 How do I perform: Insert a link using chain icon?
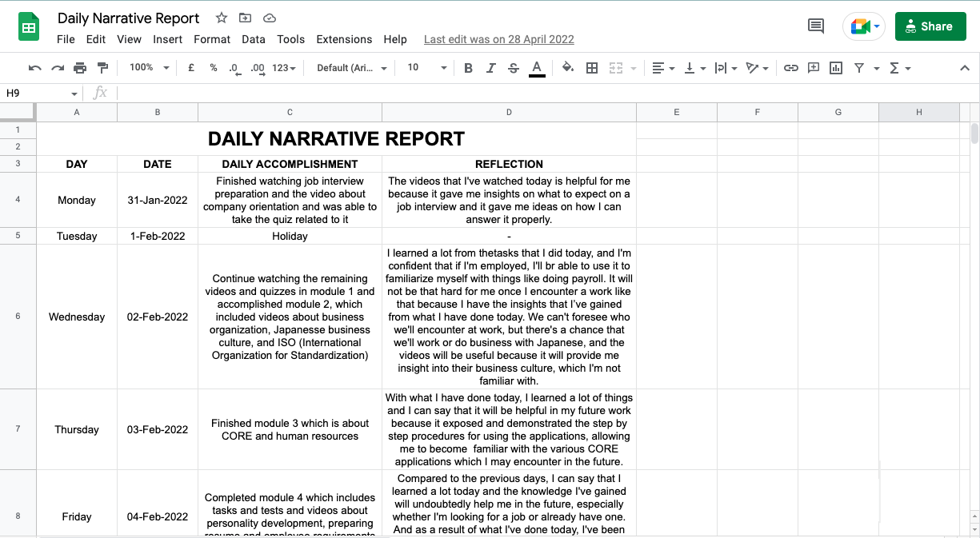790,68
